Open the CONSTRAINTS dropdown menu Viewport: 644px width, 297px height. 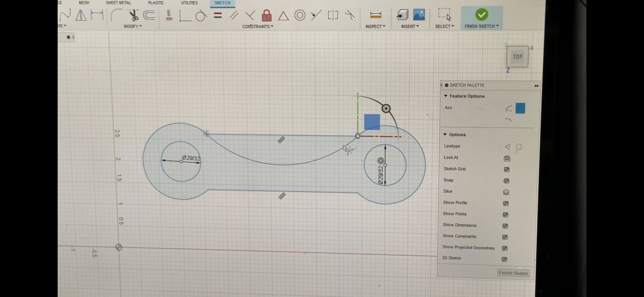point(257,26)
